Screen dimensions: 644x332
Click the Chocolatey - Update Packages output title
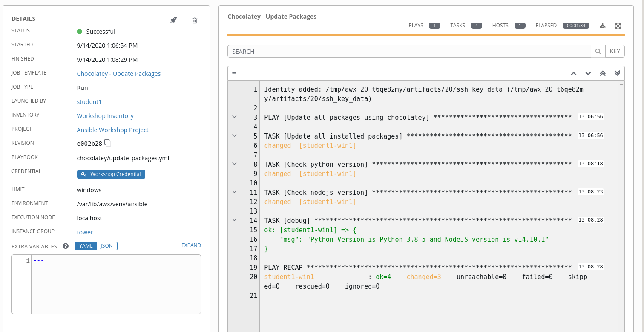(272, 17)
